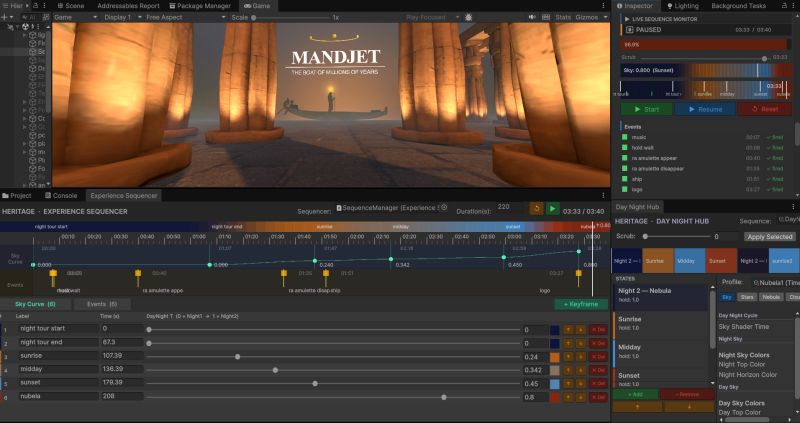Click the red Reset button

click(x=764, y=109)
